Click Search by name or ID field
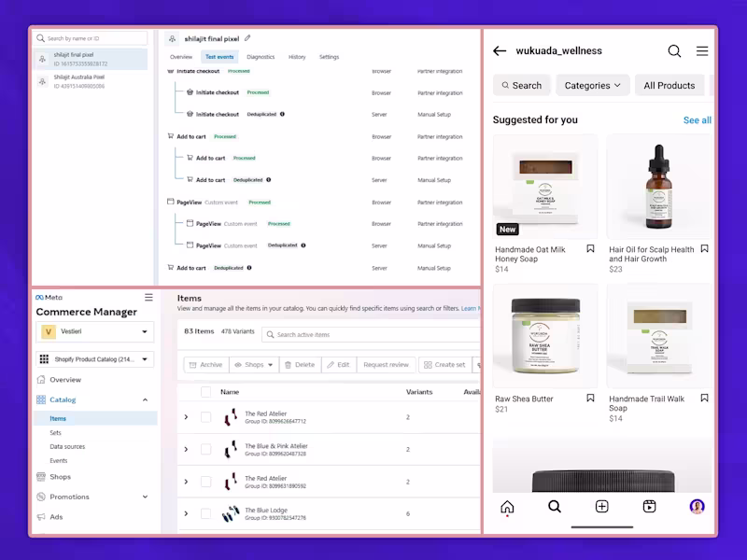This screenshot has width=747, height=560. coord(91,38)
